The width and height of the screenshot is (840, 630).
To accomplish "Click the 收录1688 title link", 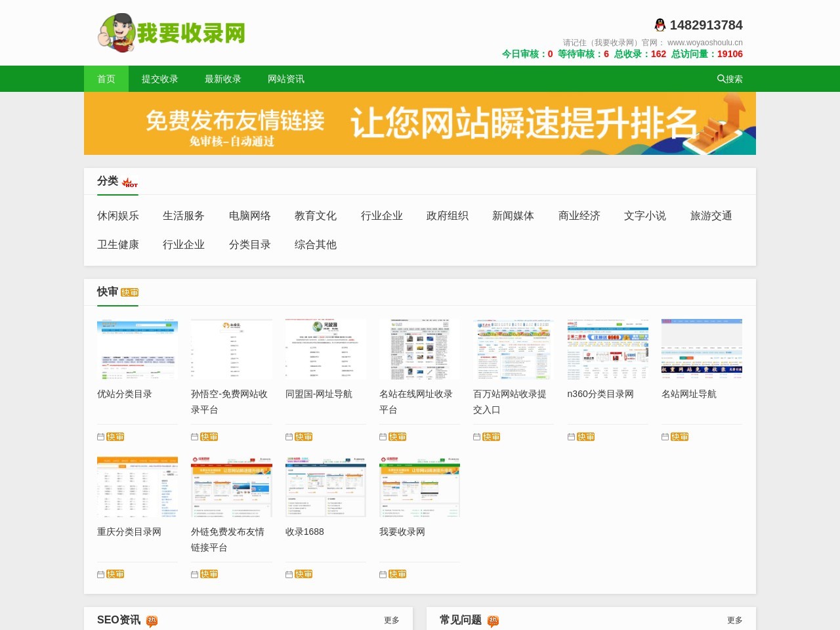I will tap(304, 532).
